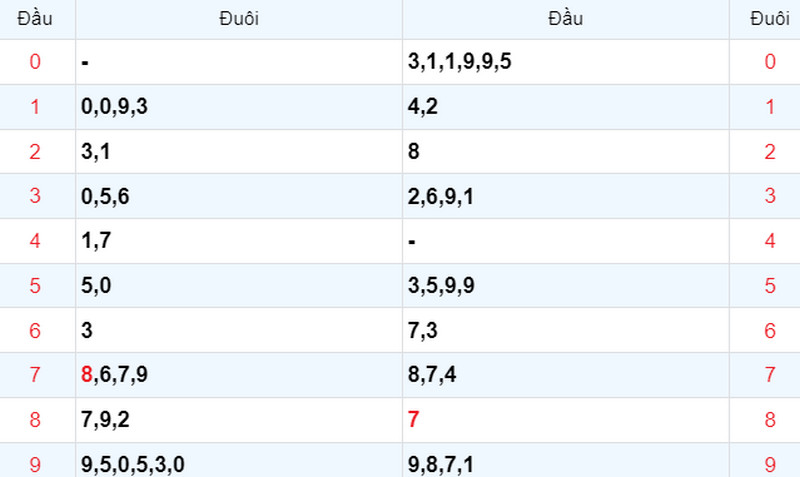Click the red 8 in 8,6,7,9
This screenshot has height=477, width=800.
[86, 375]
